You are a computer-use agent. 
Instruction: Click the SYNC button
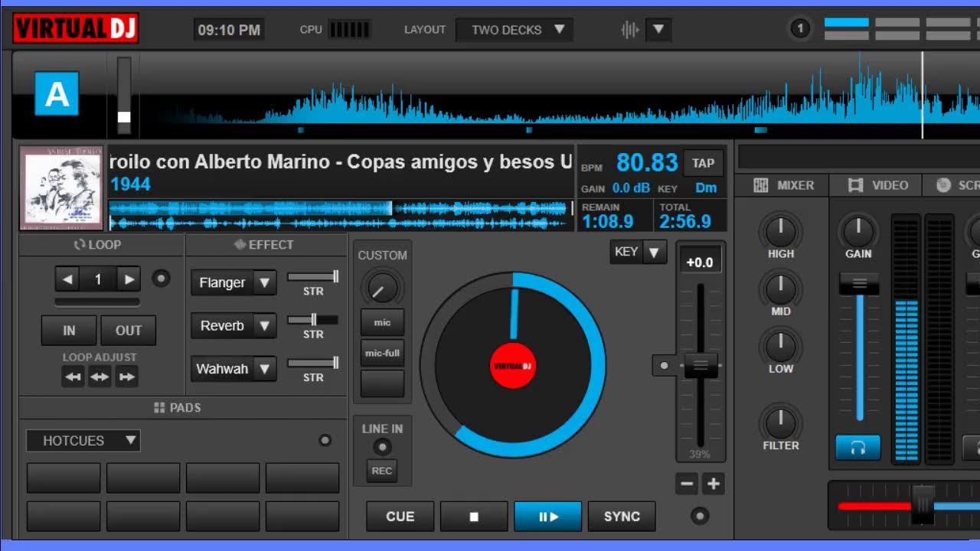tap(622, 517)
